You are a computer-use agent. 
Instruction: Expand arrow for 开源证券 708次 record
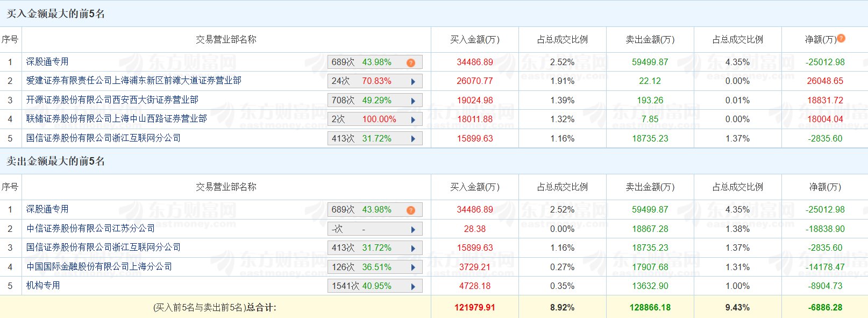click(x=413, y=101)
